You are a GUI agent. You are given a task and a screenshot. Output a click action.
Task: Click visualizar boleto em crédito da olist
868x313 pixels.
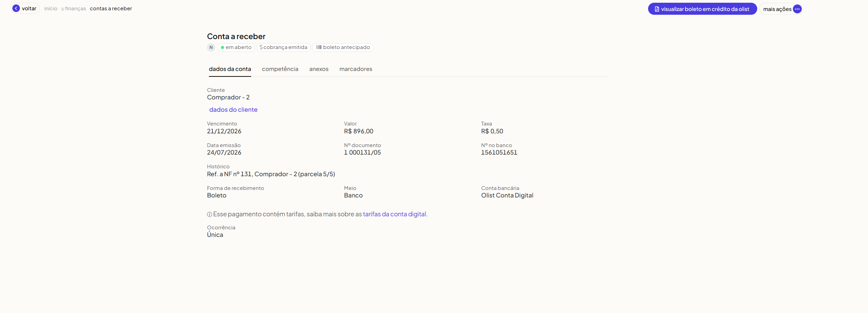click(702, 9)
